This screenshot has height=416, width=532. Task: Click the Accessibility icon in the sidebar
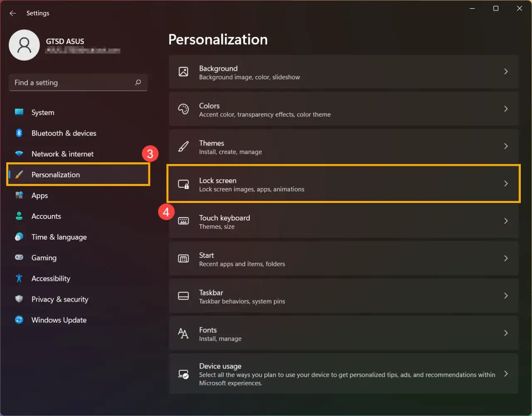(19, 278)
